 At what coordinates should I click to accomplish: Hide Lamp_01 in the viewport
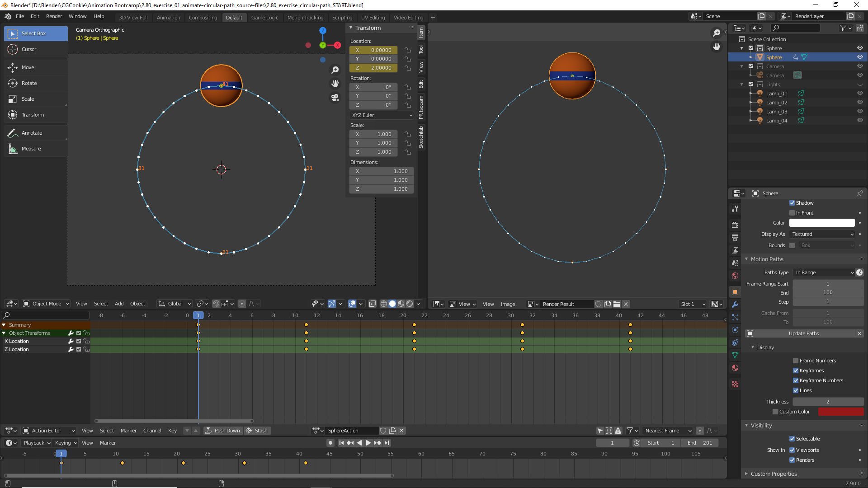[860, 93]
